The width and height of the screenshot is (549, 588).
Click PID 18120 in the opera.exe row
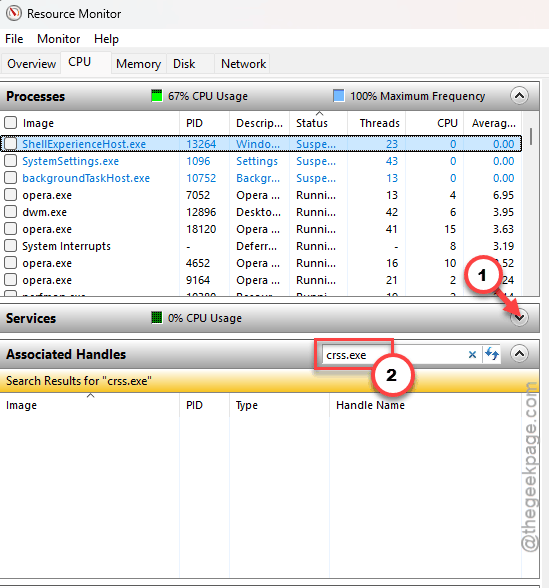pos(201,229)
